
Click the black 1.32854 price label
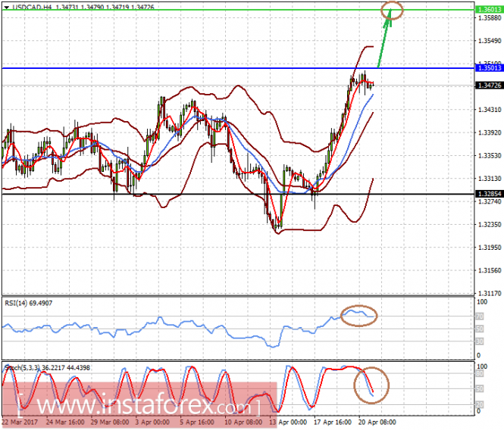tap(489, 194)
